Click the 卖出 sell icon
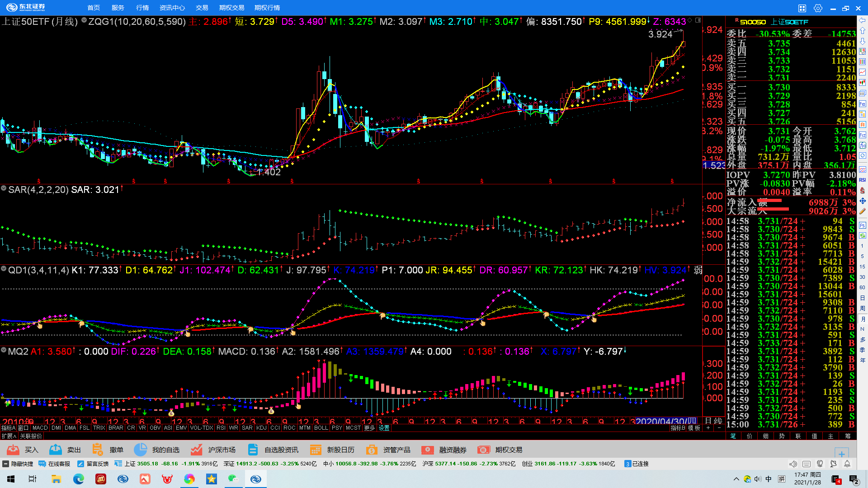The image size is (868, 488). coord(56,450)
